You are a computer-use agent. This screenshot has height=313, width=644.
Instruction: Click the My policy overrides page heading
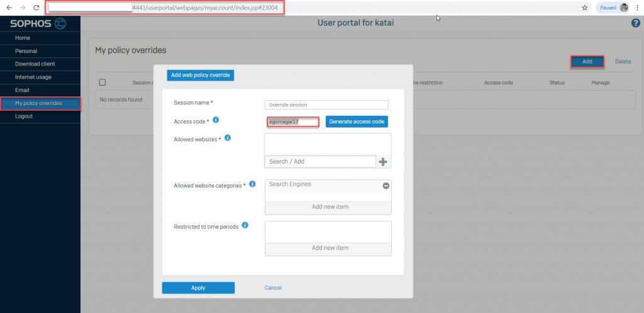(131, 50)
